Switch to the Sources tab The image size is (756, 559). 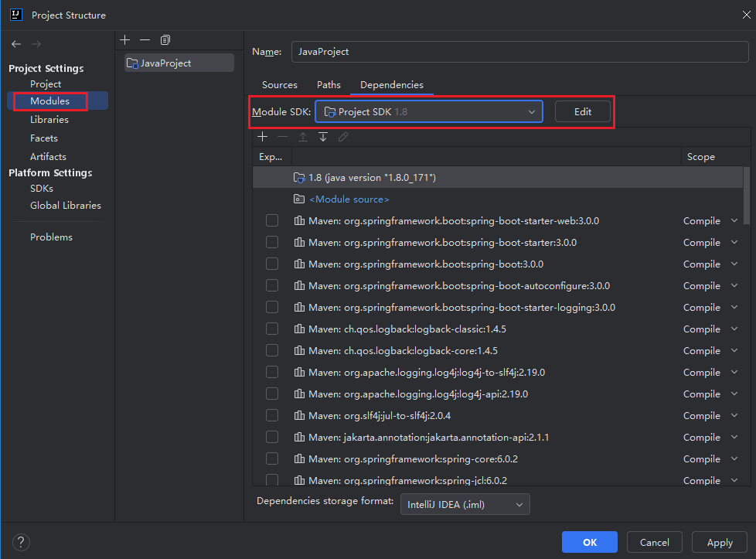pos(279,85)
